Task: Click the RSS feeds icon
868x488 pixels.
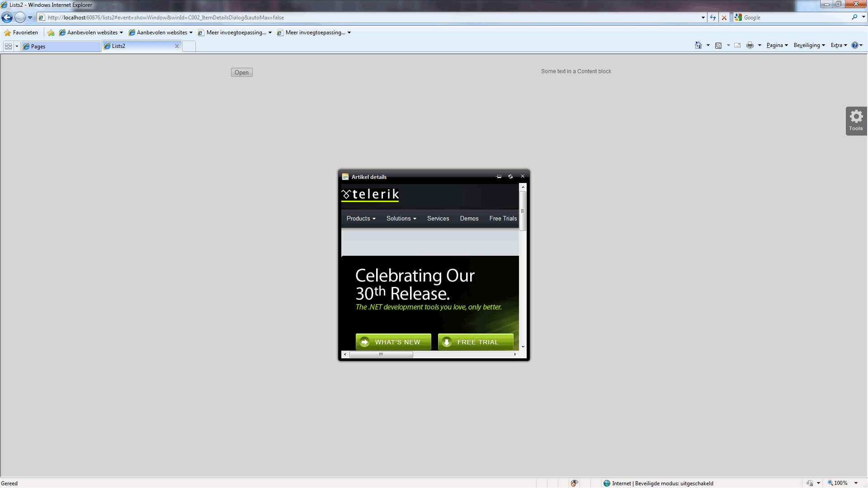Action: (718, 45)
